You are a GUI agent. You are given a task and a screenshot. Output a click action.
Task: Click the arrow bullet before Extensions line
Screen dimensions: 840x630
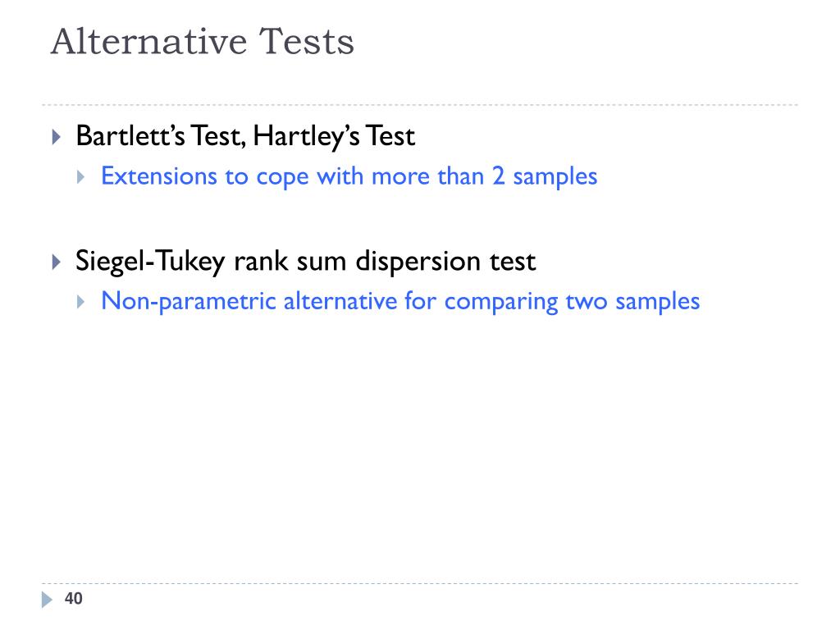[81, 177]
